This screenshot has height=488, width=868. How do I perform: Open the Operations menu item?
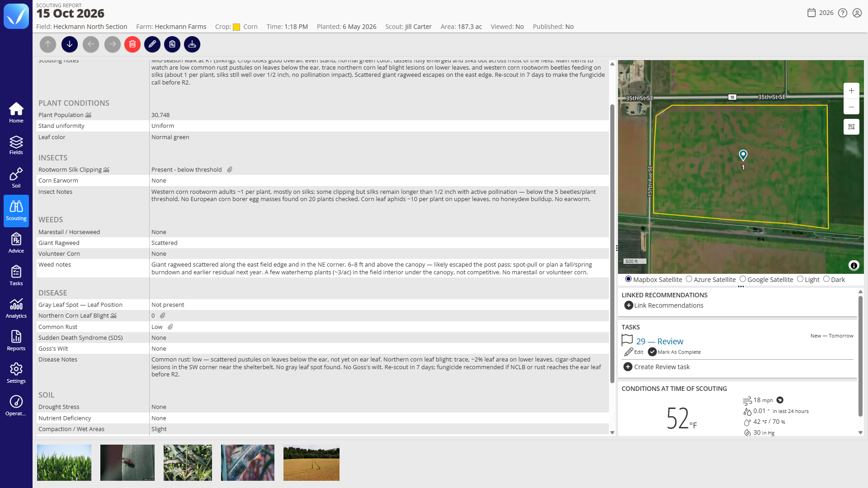point(16,406)
